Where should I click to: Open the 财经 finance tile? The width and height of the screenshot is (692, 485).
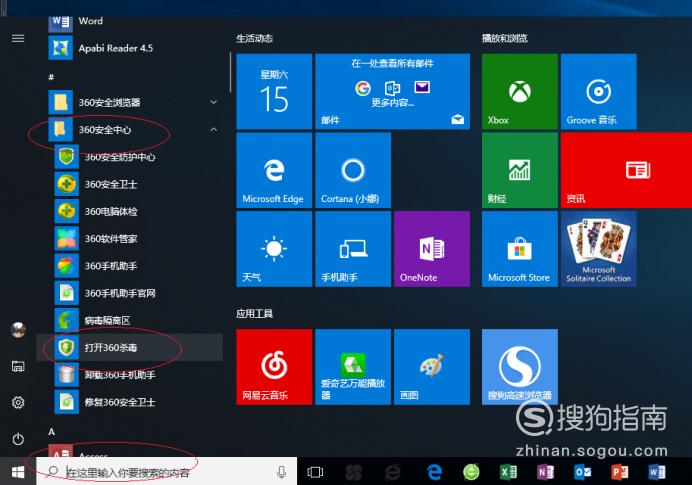tap(520, 170)
